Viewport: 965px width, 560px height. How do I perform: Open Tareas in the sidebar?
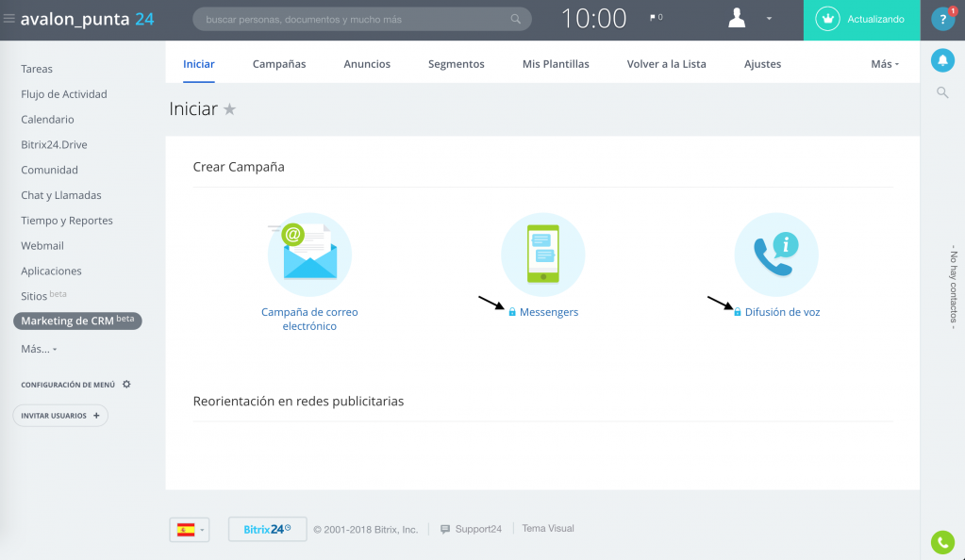(37, 69)
